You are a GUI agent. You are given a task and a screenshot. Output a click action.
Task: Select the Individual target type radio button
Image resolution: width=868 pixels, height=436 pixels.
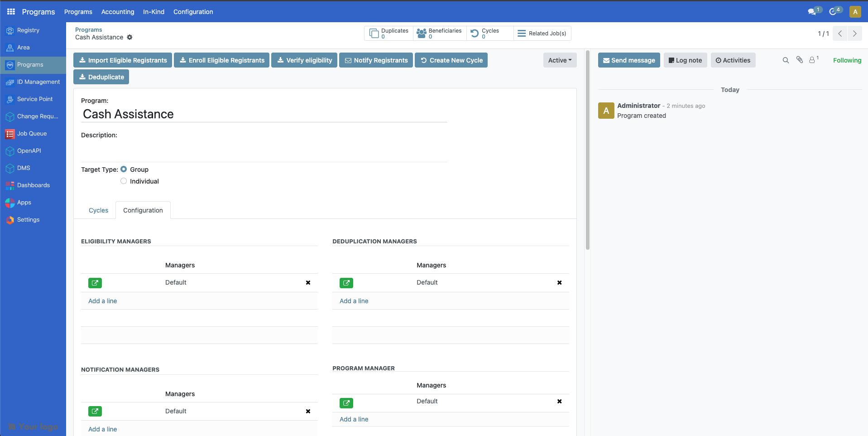coord(123,181)
